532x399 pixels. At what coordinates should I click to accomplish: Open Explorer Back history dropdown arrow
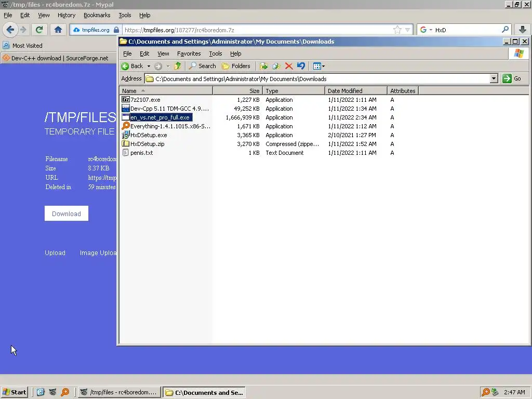[149, 66]
